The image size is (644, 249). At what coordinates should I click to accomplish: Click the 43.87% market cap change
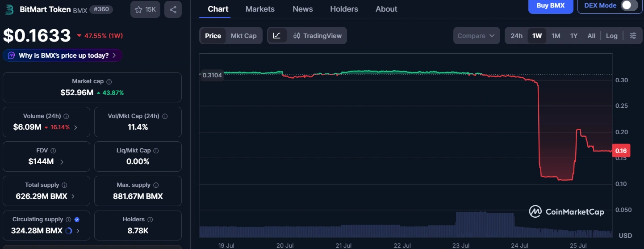110,93
